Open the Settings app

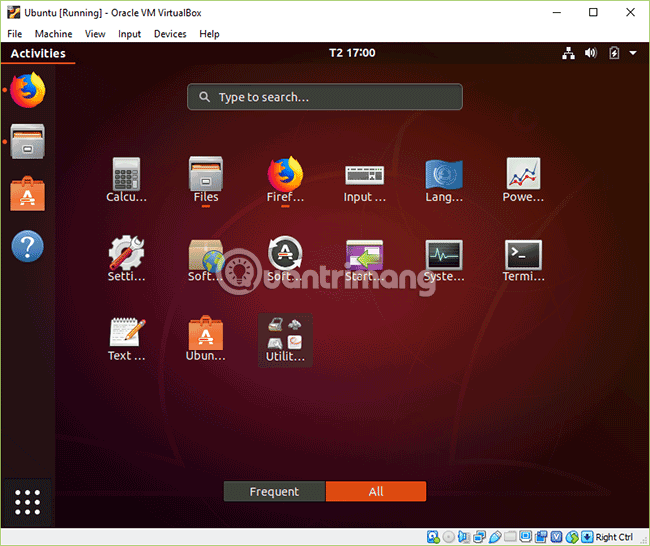126,259
